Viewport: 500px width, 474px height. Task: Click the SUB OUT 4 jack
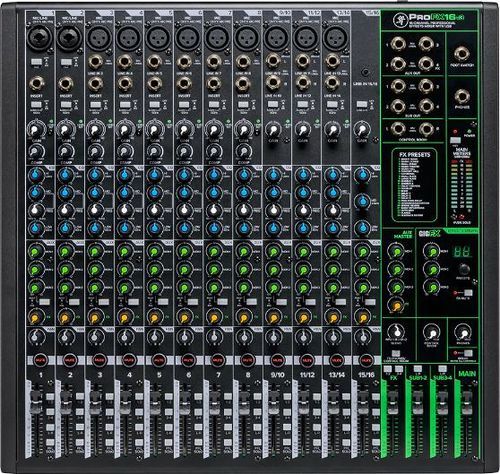click(426, 106)
